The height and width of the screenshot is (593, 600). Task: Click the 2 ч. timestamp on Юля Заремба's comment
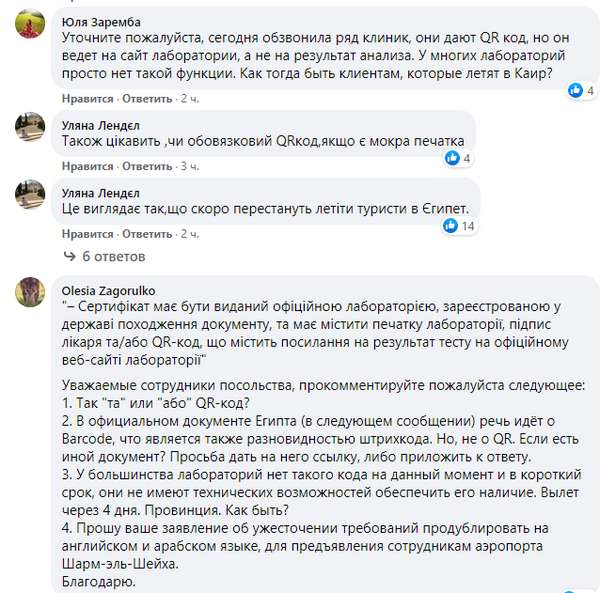tap(190, 98)
